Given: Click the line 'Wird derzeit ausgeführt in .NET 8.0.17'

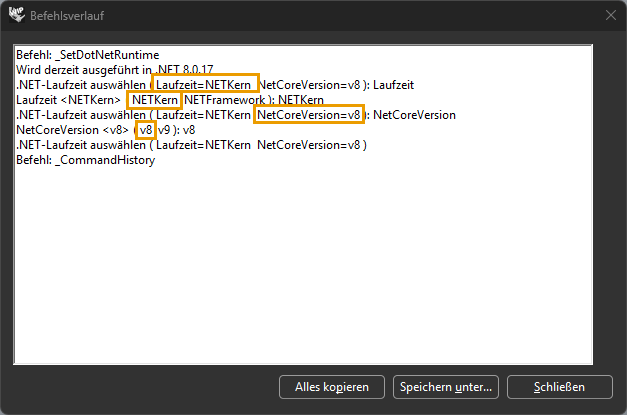Looking at the screenshot, I should coord(115,70).
